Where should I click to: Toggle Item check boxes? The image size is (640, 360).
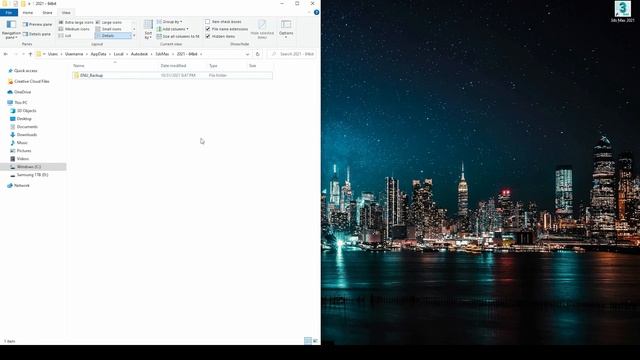pyautogui.click(x=223, y=22)
